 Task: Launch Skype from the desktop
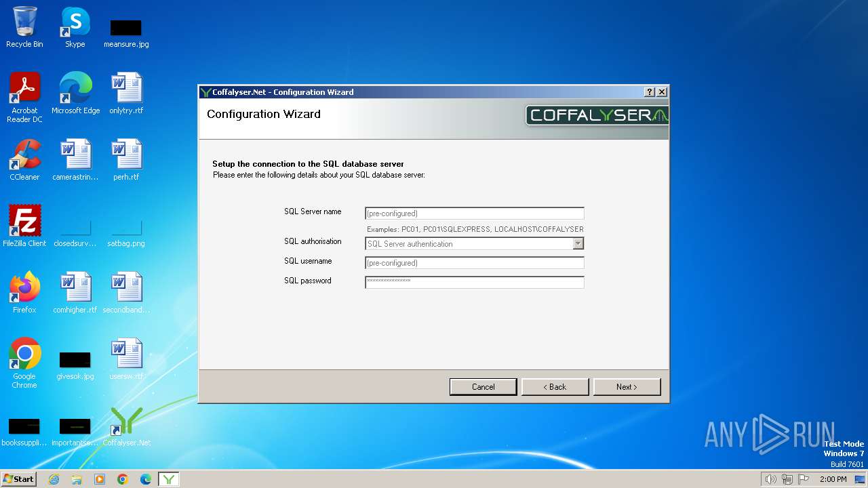[x=75, y=27]
